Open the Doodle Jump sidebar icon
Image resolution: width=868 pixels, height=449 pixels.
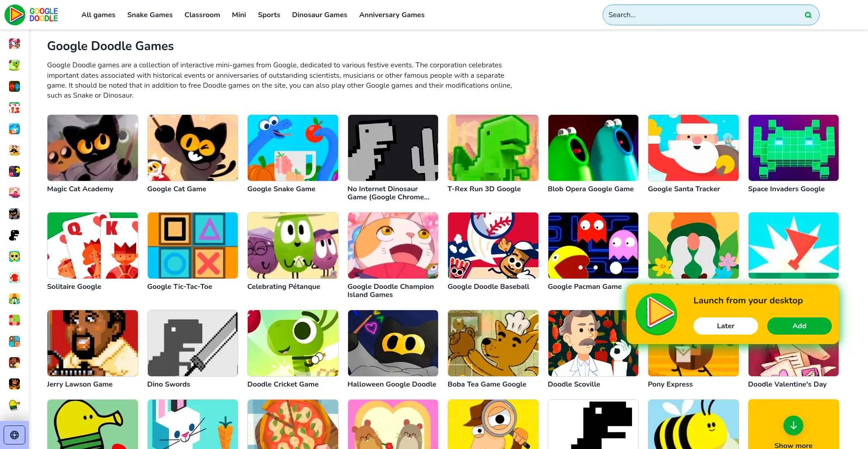[x=14, y=405]
